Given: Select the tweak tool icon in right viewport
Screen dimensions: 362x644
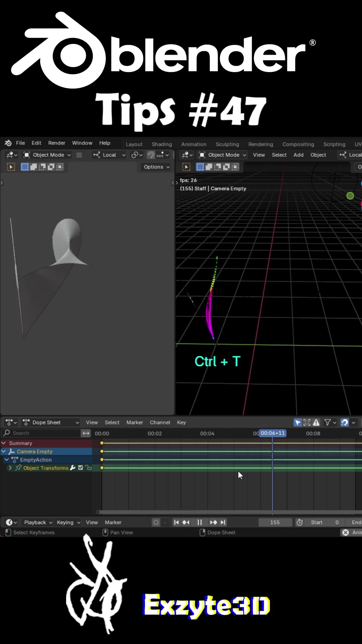Looking at the screenshot, I should tap(186, 167).
